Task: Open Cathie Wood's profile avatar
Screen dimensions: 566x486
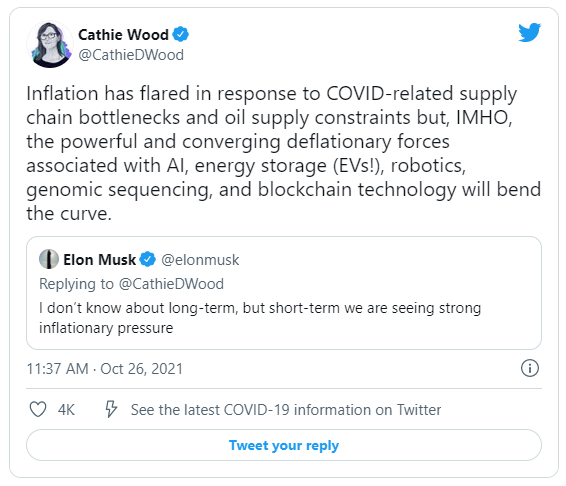Action: 50,44
